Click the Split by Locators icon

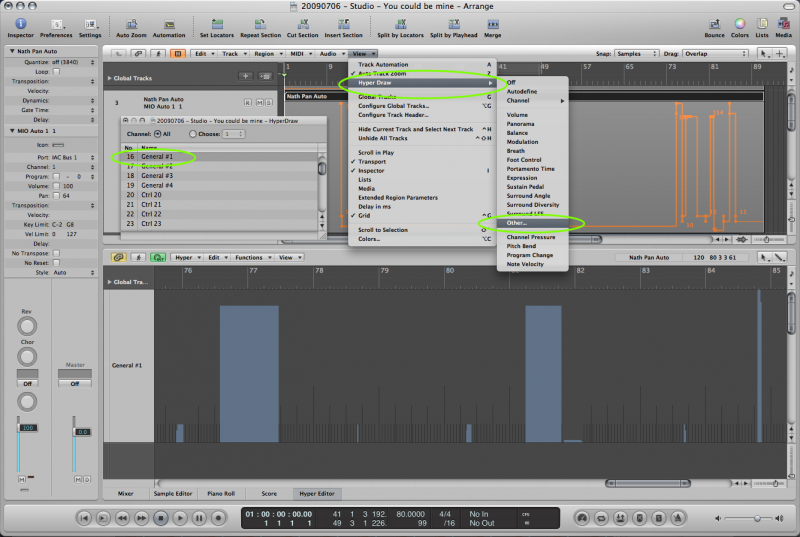401,24
